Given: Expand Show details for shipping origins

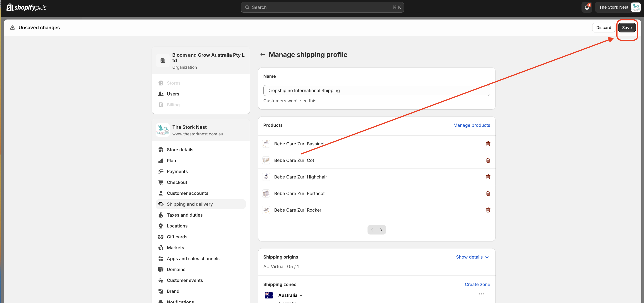Looking at the screenshot, I should click(x=472, y=257).
